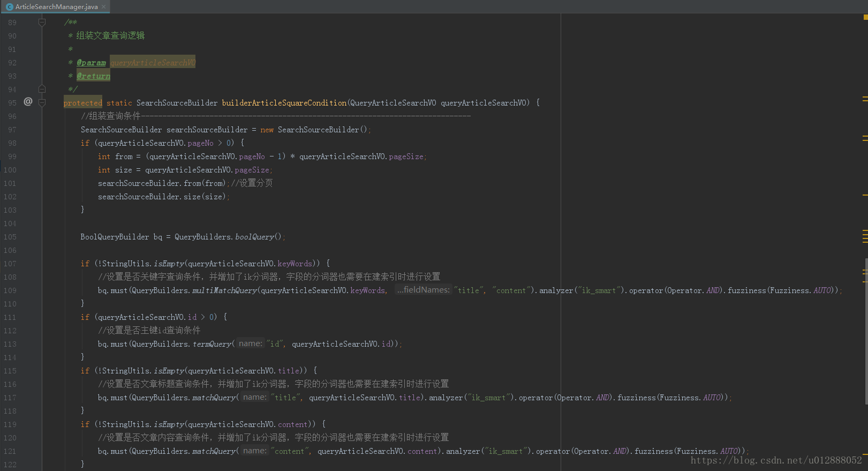This screenshot has height=471, width=868.
Task: Click isEmpty on line 107
Action: tap(169, 264)
